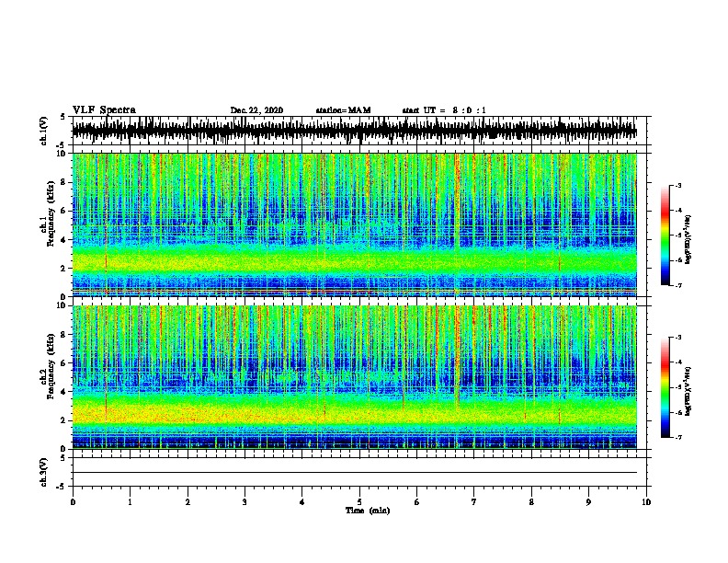Click the "6" tick on the Time axis
This screenshot has height=563, width=728.
(x=417, y=502)
